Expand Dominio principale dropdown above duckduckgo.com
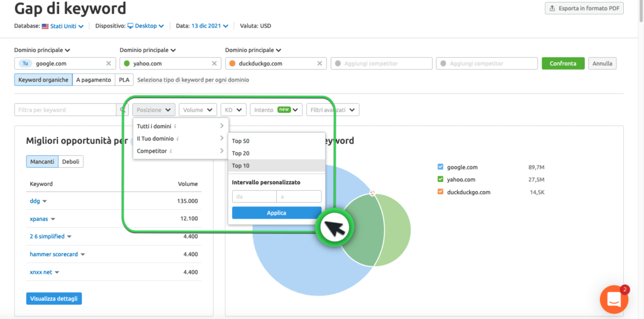Screen dimensions: 644x319 tap(253, 50)
